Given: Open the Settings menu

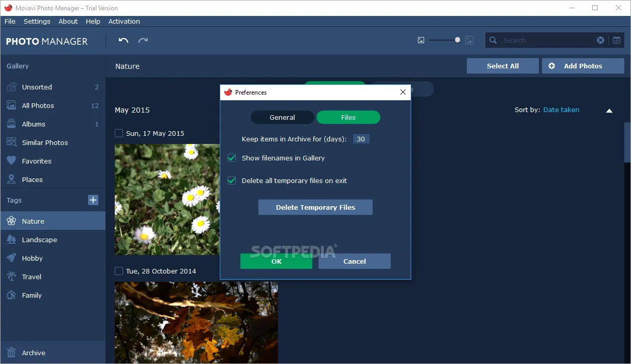Looking at the screenshot, I should 37,21.
